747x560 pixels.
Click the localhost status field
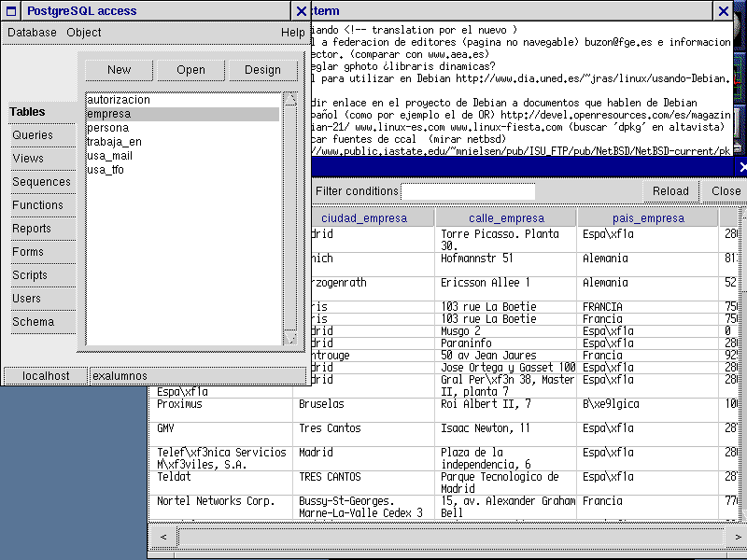(46, 376)
